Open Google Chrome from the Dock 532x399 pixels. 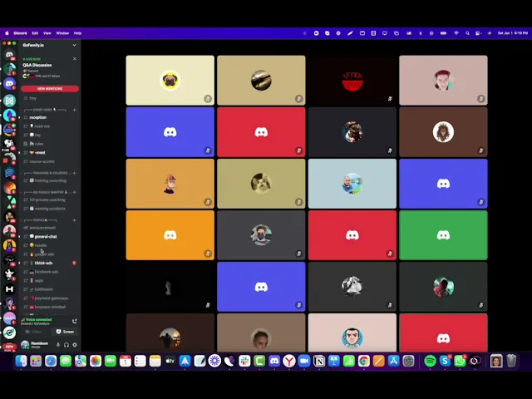(x=364, y=361)
